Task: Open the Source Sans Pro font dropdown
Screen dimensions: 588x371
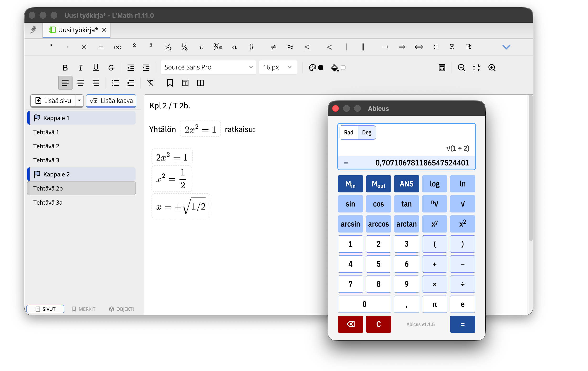Action: 208,67
